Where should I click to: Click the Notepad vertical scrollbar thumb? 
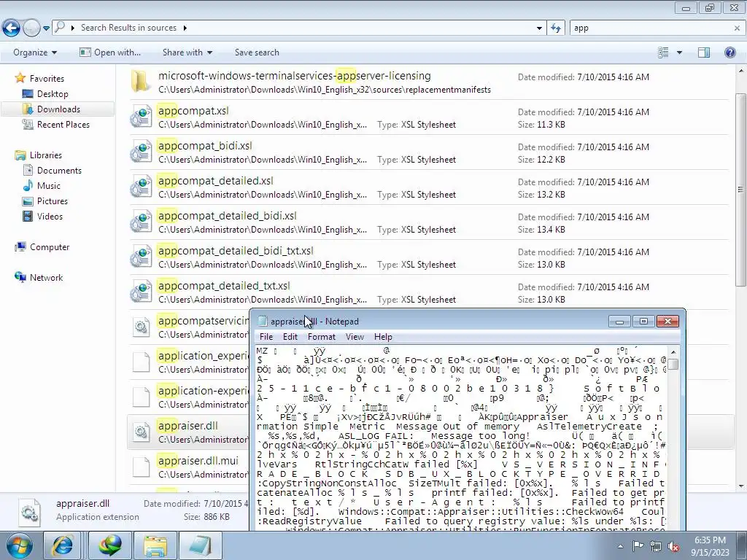pos(673,365)
